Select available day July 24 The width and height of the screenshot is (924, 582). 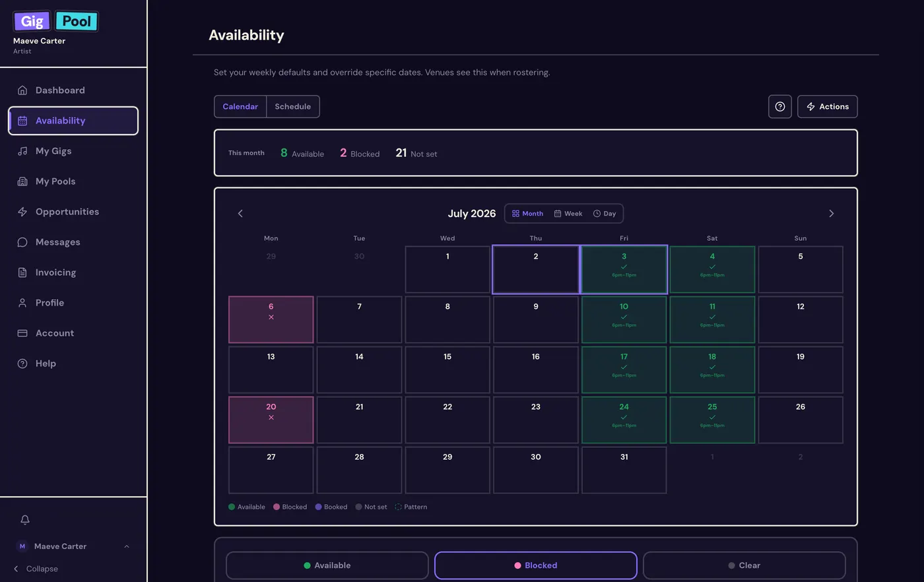point(624,420)
